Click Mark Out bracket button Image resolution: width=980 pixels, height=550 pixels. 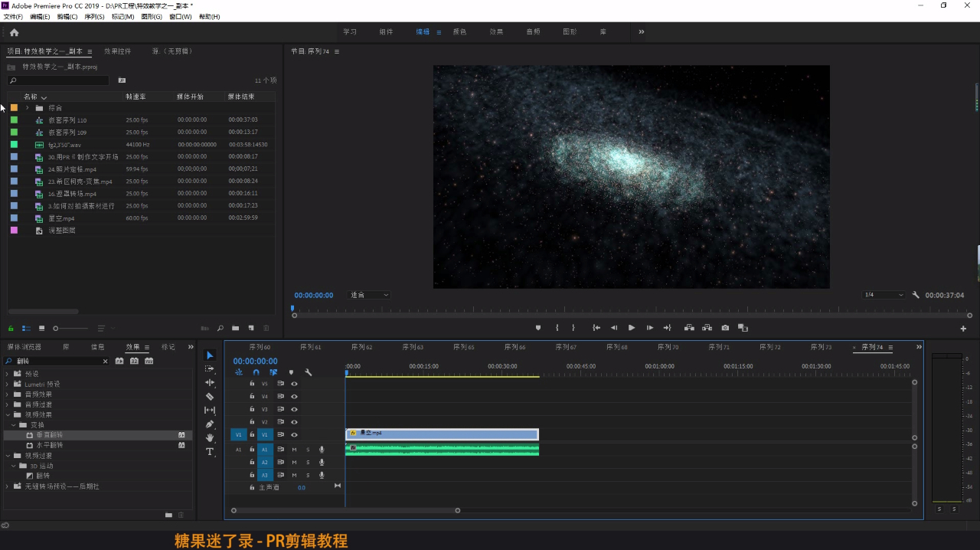573,328
